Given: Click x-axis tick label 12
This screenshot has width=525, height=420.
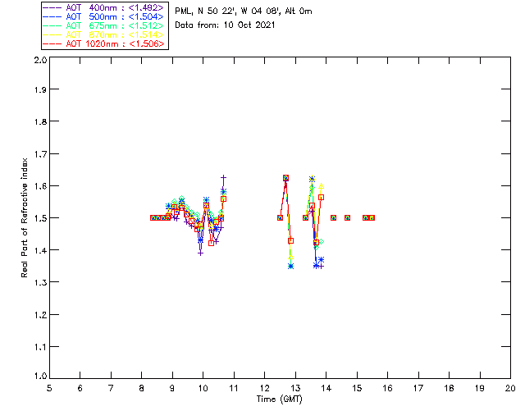Looking at the screenshot, I should pyautogui.click(x=264, y=388).
